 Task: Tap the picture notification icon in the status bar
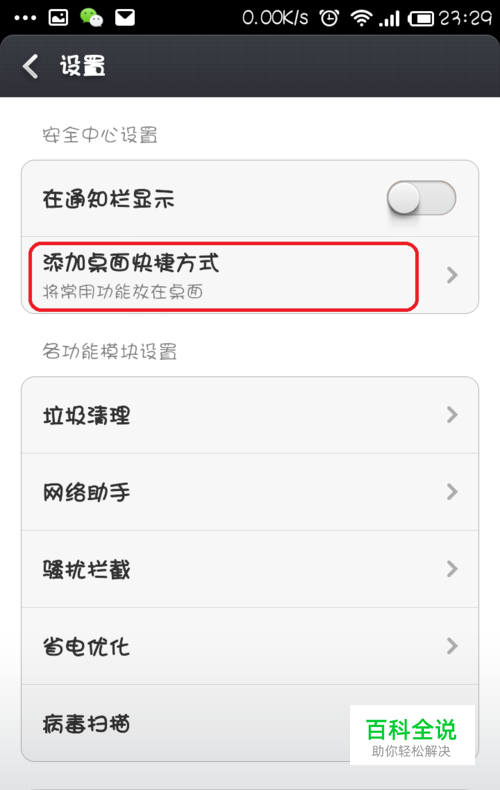pyautogui.click(x=58, y=18)
